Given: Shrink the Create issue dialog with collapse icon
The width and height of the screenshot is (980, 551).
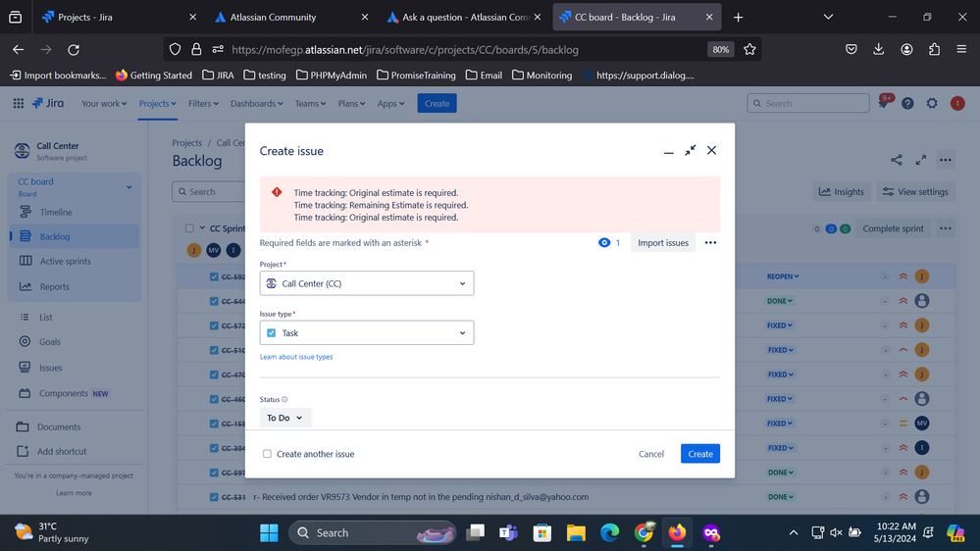Looking at the screenshot, I should click(x=690, y=151).
